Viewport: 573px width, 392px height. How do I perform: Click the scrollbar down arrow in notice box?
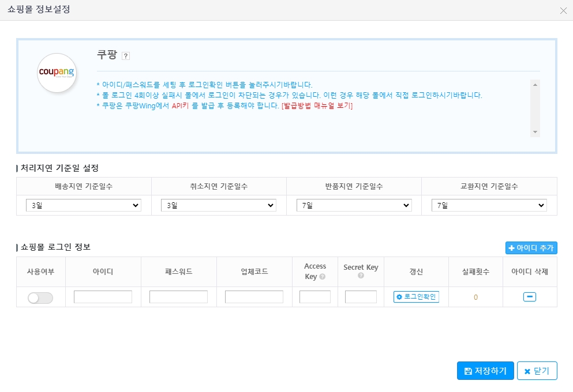[x=535, y=132]
